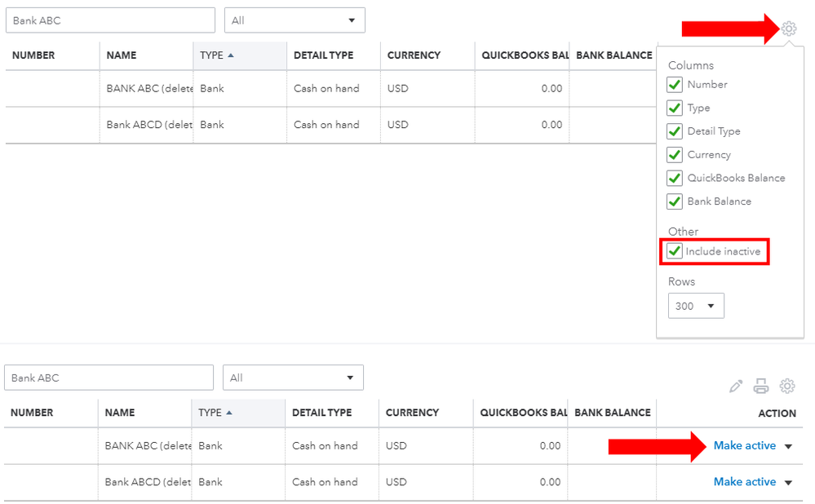Open the settings gear in the top table
The width and height of the screenshot is (815, 504).
789,29
